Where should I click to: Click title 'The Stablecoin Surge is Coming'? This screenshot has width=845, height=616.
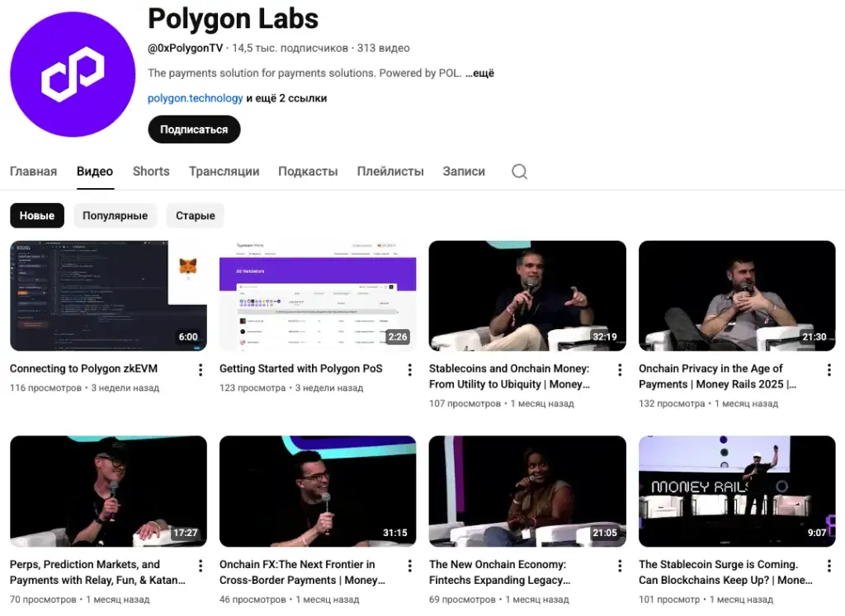tap(725, 572)
